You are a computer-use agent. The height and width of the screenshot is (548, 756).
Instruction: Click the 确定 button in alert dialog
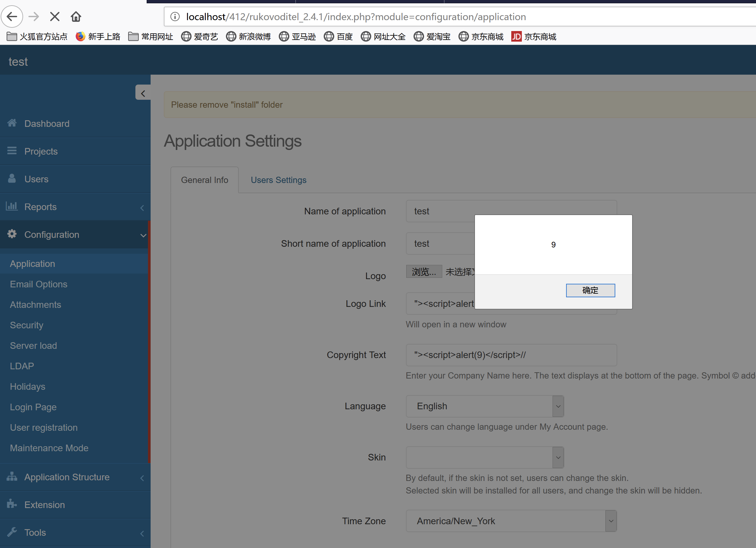(x=590, y=290)
